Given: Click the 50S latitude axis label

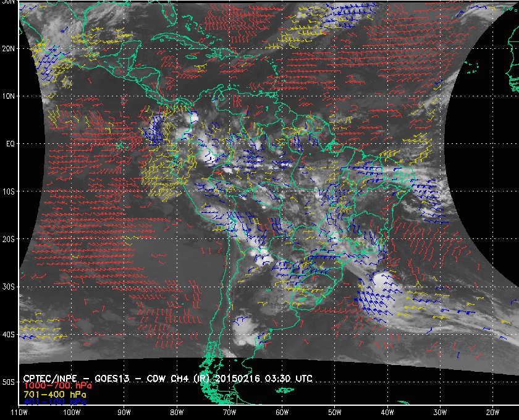Looking at the screenshot, I should (x=9, y=382).
